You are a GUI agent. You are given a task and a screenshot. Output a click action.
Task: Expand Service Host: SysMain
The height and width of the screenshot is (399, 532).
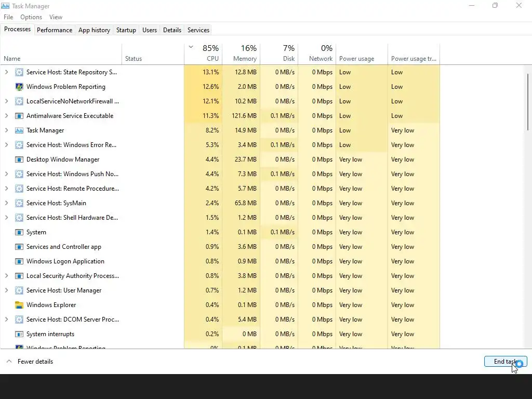click(6, 203)
